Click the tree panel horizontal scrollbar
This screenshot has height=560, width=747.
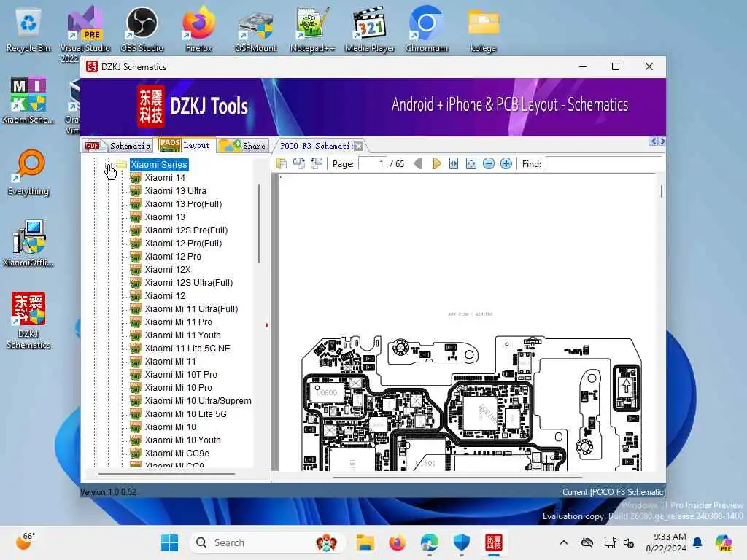pyautogui.click(x=167, y=474)
